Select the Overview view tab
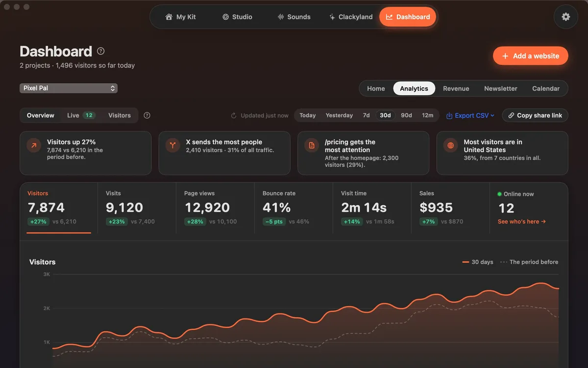588x368 pixels. [41, 115]
